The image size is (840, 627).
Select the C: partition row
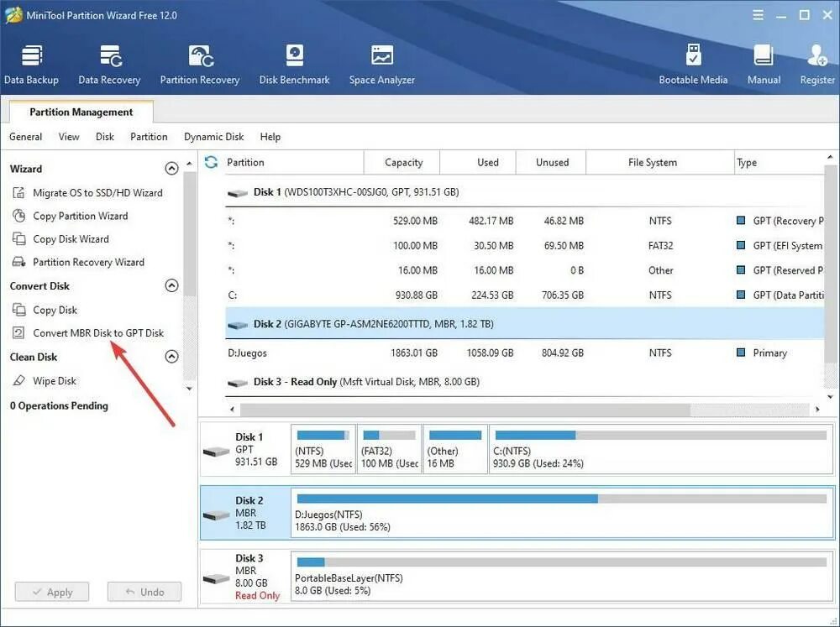(x=524, y=295)
